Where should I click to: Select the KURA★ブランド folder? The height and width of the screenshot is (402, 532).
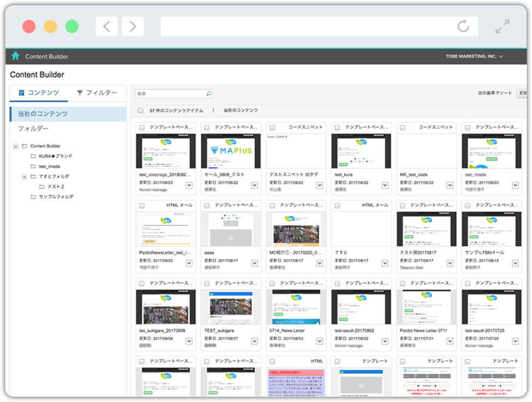(x=55, y=156)
